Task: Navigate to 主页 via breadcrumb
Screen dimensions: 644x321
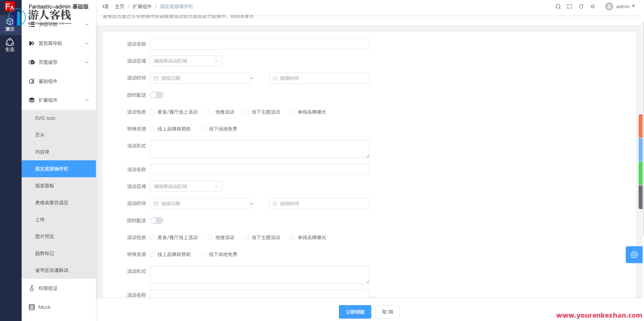Action: 120,6
